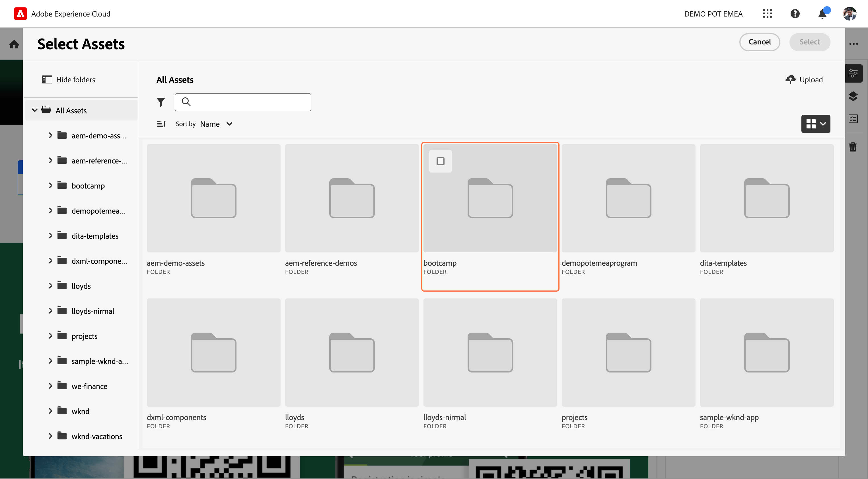Expand the dita-templates tree folder
This screenshot has height=479, width=868.
pyautogui.click(x=50, y=236)
